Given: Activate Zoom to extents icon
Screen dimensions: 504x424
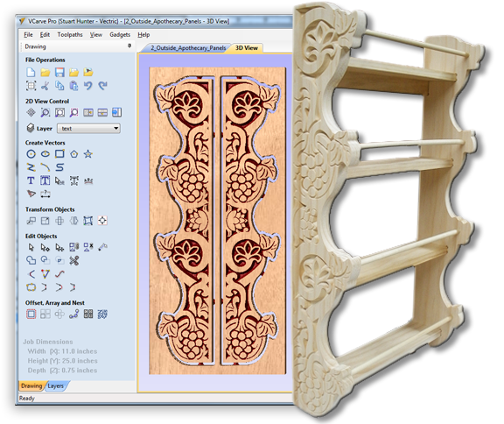Looking at the screenshot, I should (x=59, y=113).
